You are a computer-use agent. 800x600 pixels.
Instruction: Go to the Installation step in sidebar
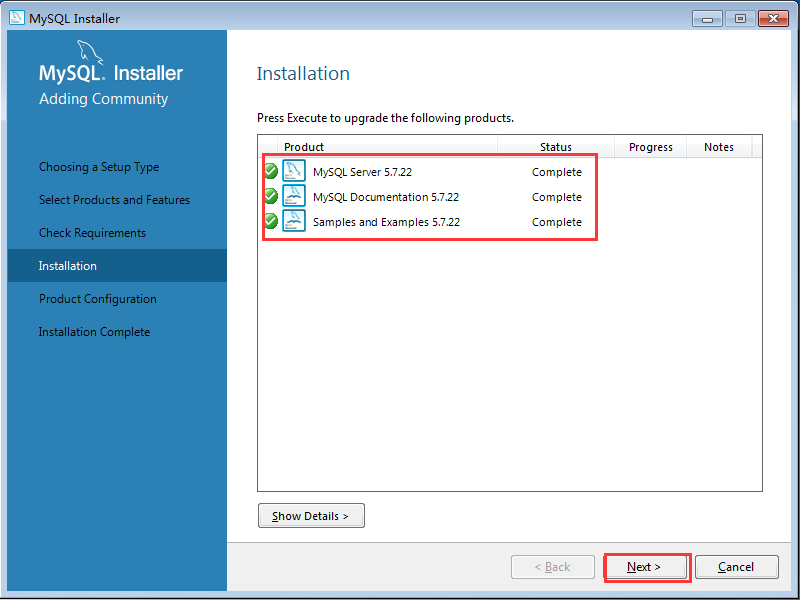coord(68,266)
